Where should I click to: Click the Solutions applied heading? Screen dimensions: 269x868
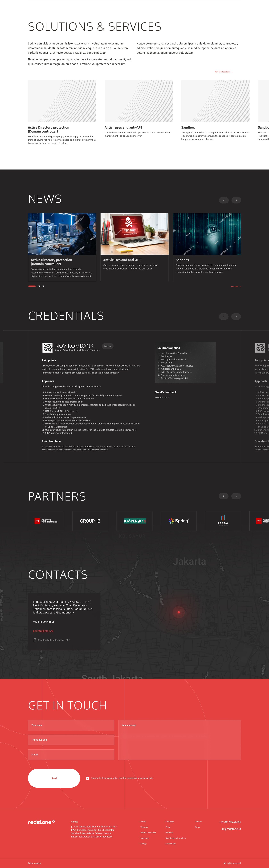169,348
